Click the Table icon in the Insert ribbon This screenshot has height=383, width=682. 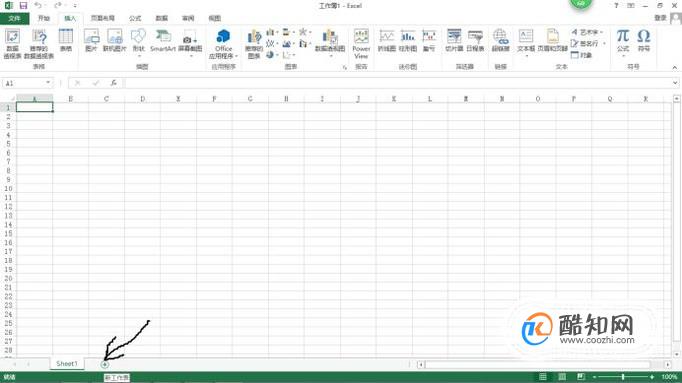click(x=66, y=40)
